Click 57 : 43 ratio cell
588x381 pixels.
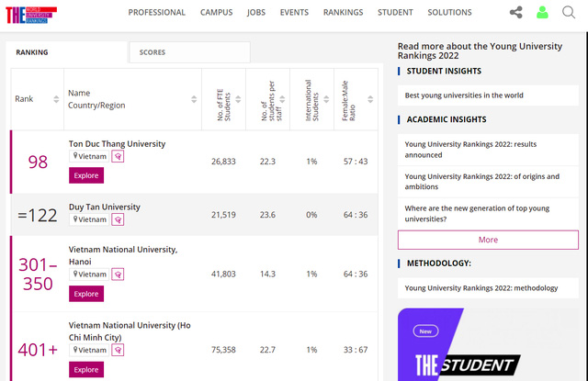click(356, 162)
